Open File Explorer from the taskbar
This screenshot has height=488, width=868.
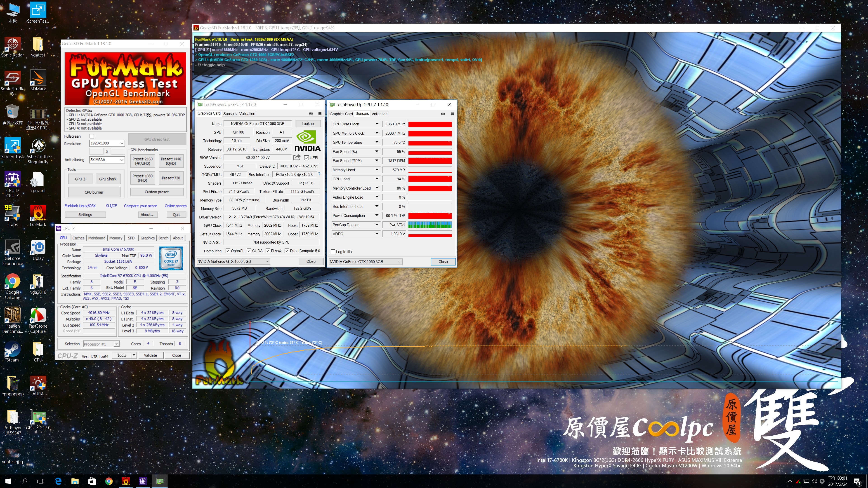point(75,481)
